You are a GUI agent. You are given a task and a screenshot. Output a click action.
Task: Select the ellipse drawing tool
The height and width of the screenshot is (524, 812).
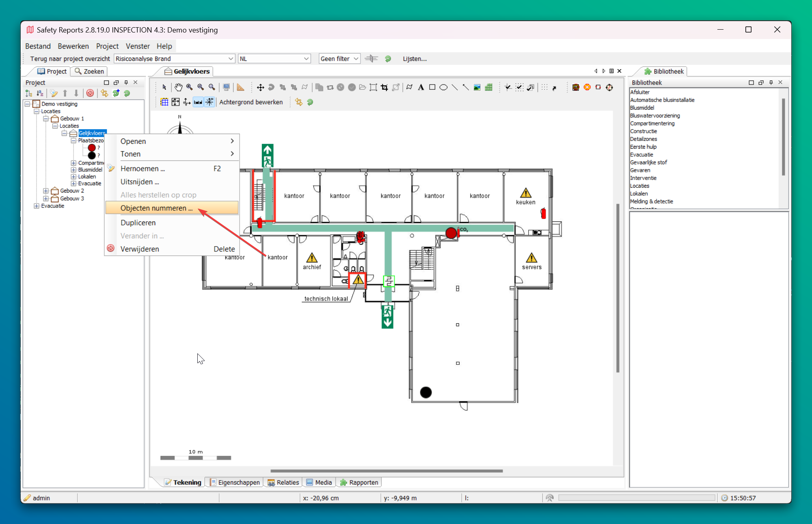tap(443, 87)
